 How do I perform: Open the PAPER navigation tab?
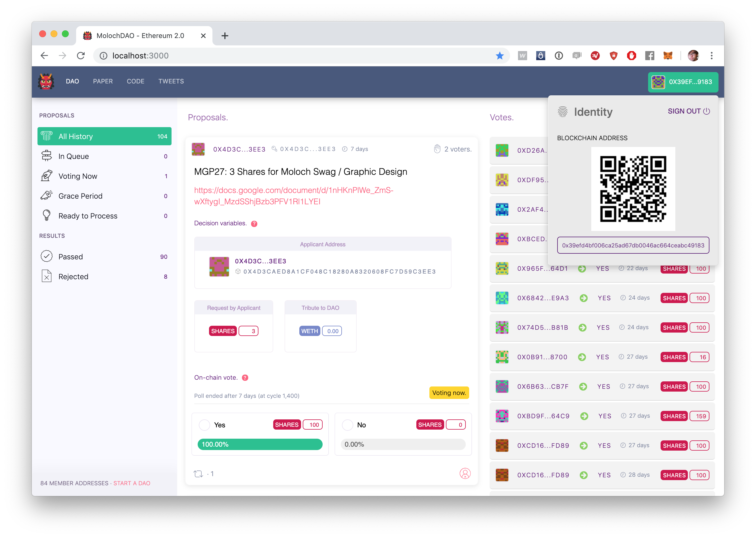103,81
